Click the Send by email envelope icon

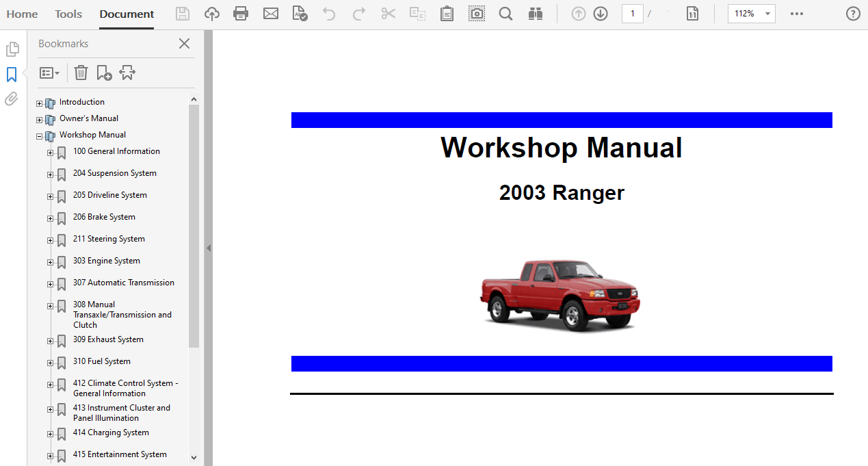click(271, 14)
